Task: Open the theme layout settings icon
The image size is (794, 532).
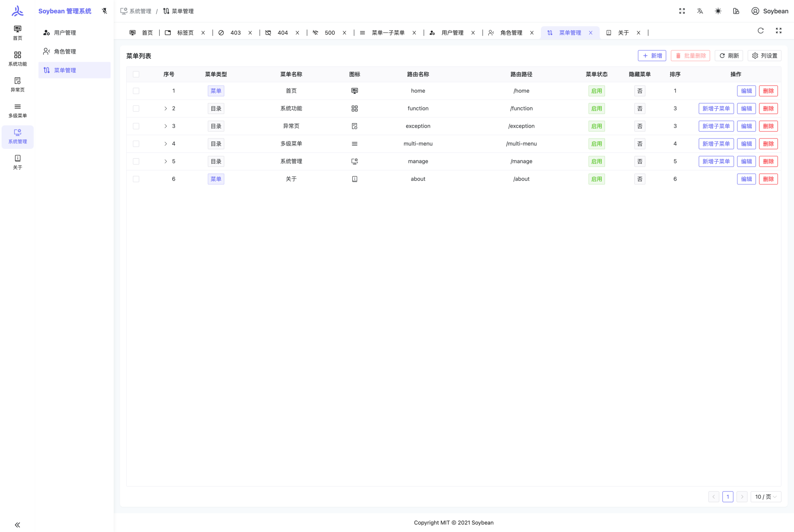Action: [x=736, y=11]
